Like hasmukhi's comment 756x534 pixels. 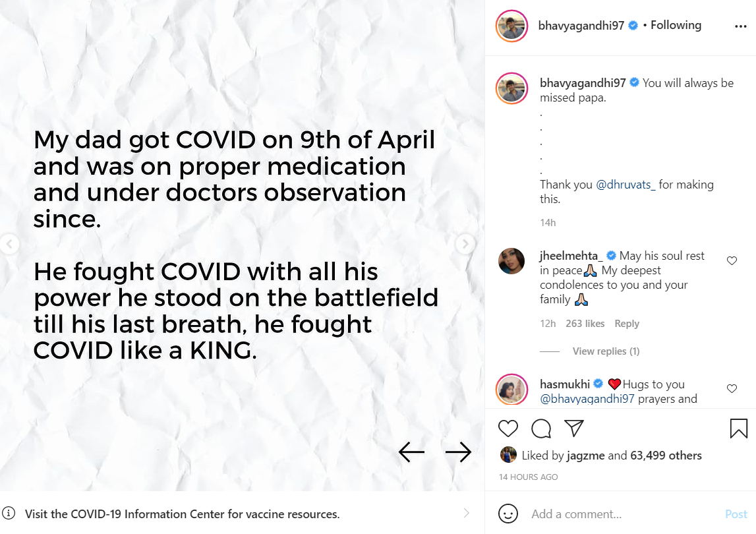click(x=732, y=389)
